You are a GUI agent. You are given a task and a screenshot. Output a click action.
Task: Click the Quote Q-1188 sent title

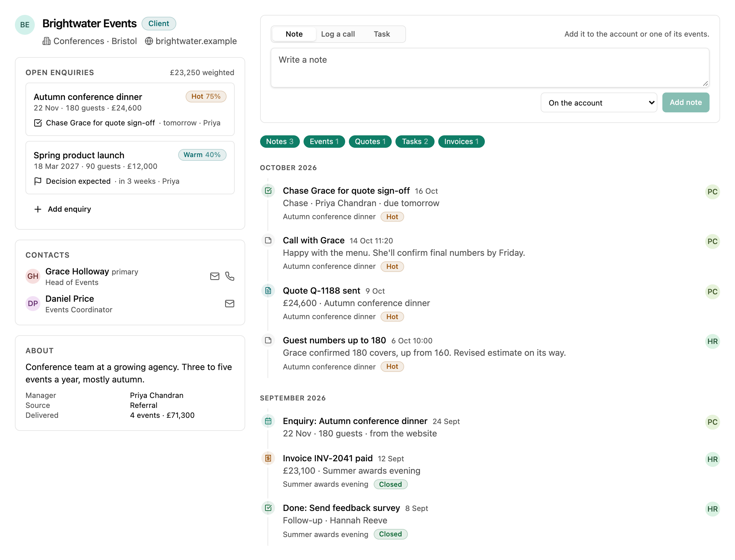pos(321,291)
